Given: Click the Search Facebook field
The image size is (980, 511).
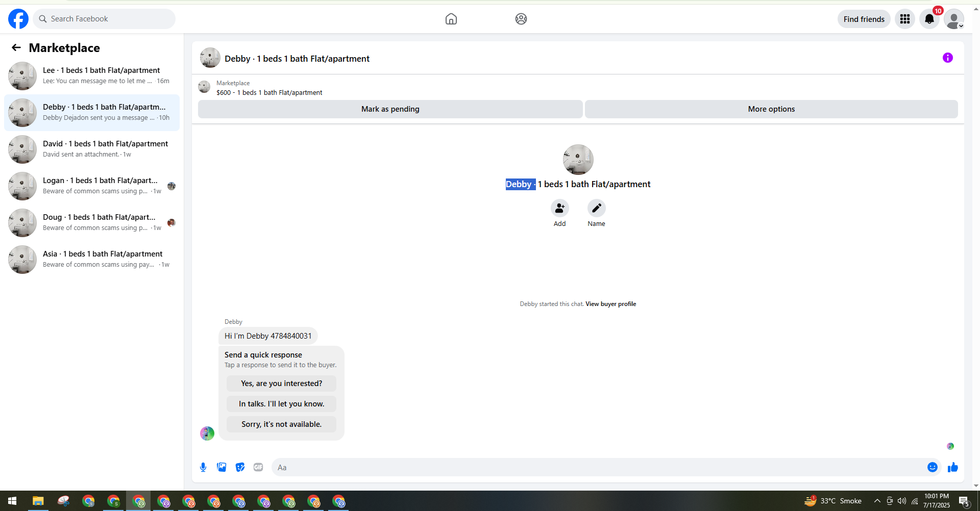Looking at the screenshot, I should pyautogui.click(x=104, y=19).
